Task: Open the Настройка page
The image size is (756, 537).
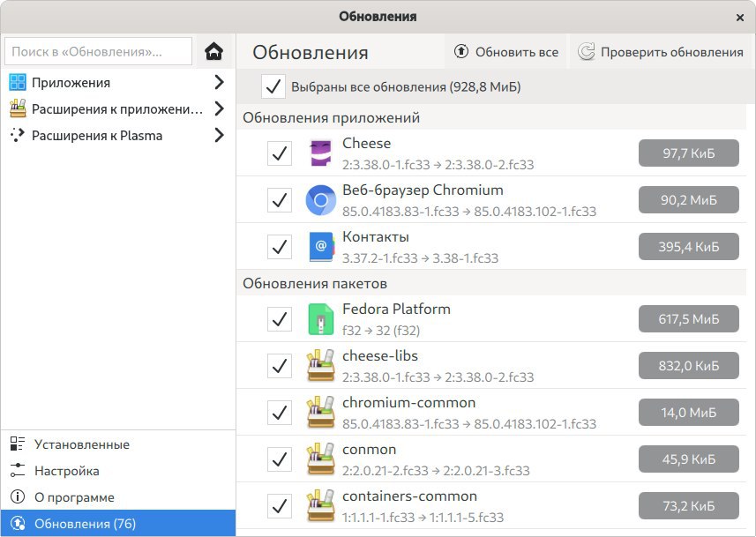Action: 118,471
